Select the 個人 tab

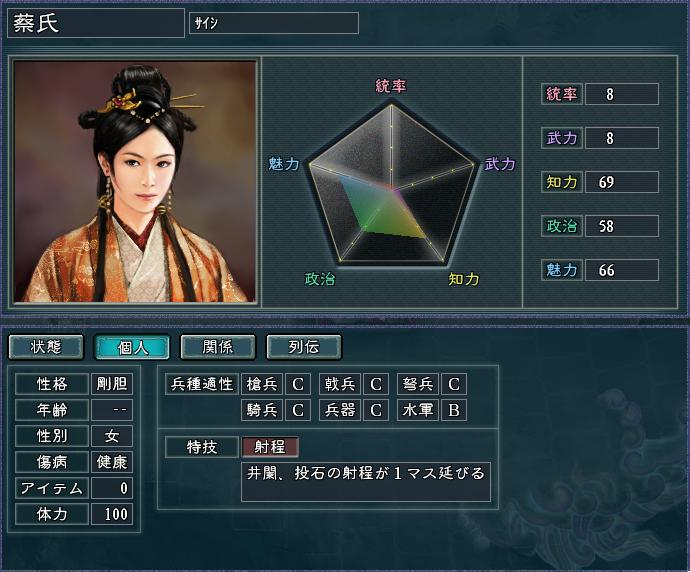(x=132, y=347)
